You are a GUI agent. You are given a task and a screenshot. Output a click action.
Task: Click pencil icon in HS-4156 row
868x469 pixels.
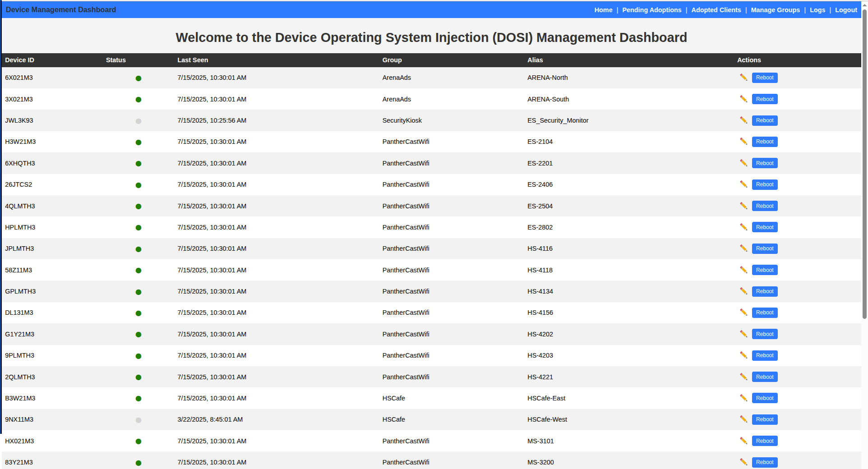743,312
